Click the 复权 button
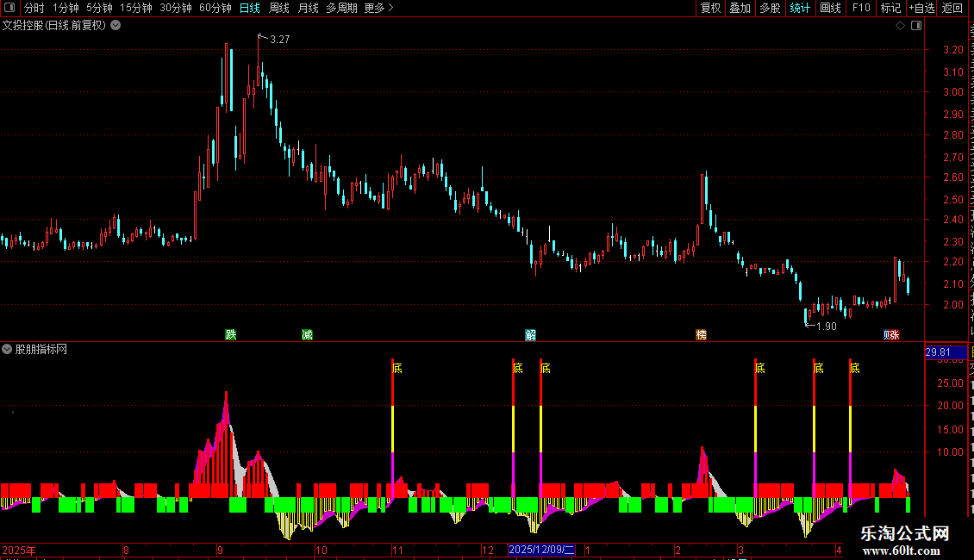Screen dimensions: 974x560 (710, 8)
